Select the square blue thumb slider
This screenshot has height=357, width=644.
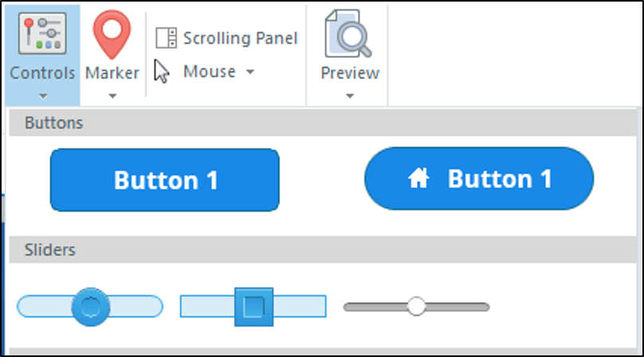click(253, 307)
